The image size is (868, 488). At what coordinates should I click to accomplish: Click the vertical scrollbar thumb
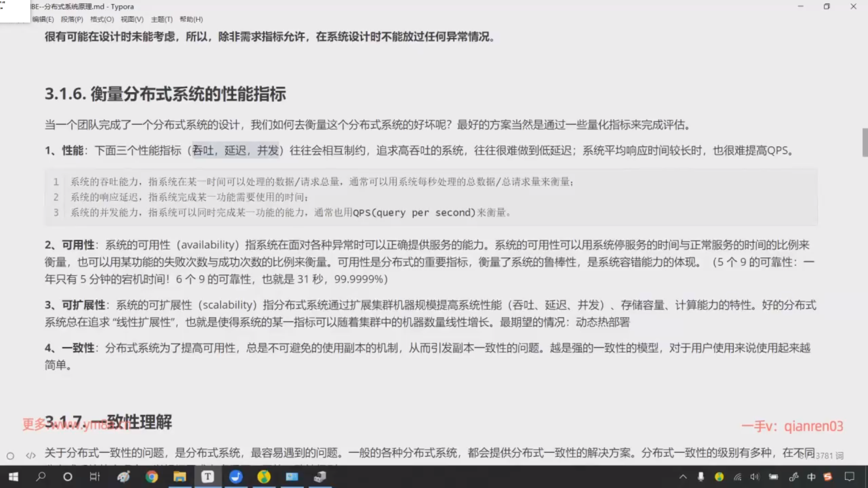pyautogui.click(x=865, y=142)
